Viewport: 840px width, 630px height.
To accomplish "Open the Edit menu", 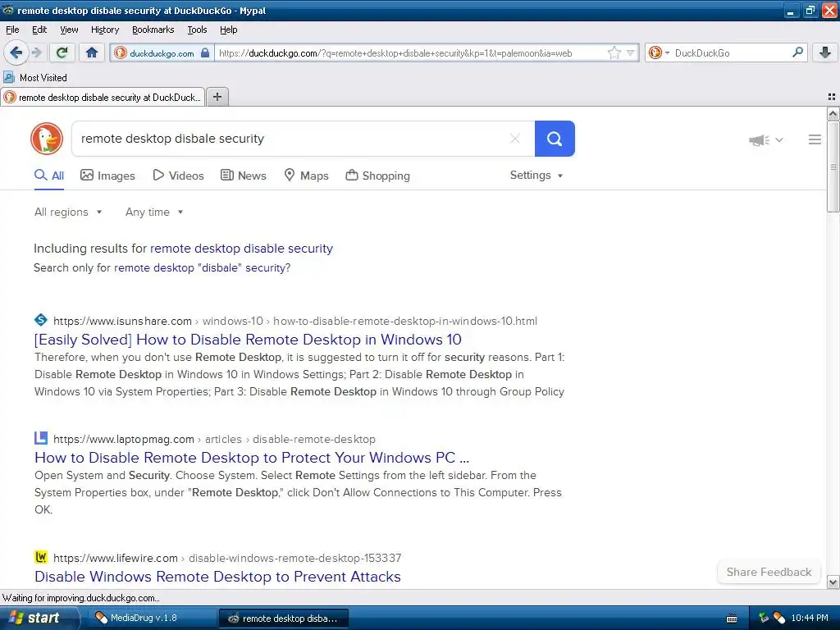I will point(39,30).
